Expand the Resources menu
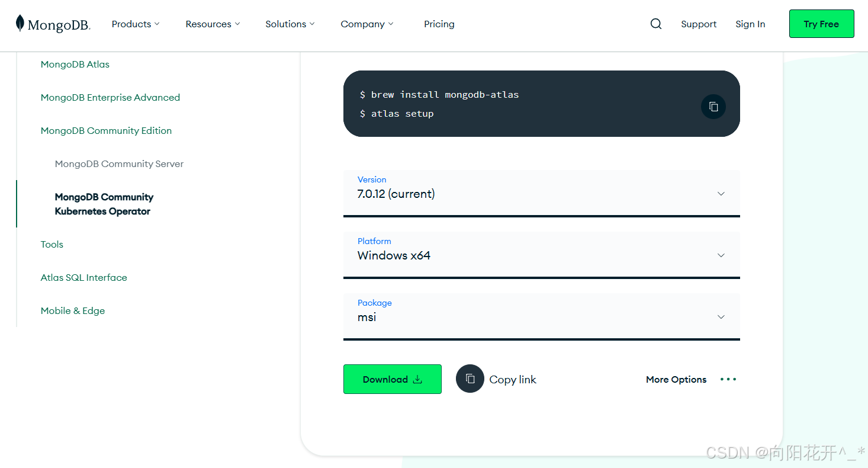868x468 pixels. (213, 24)
